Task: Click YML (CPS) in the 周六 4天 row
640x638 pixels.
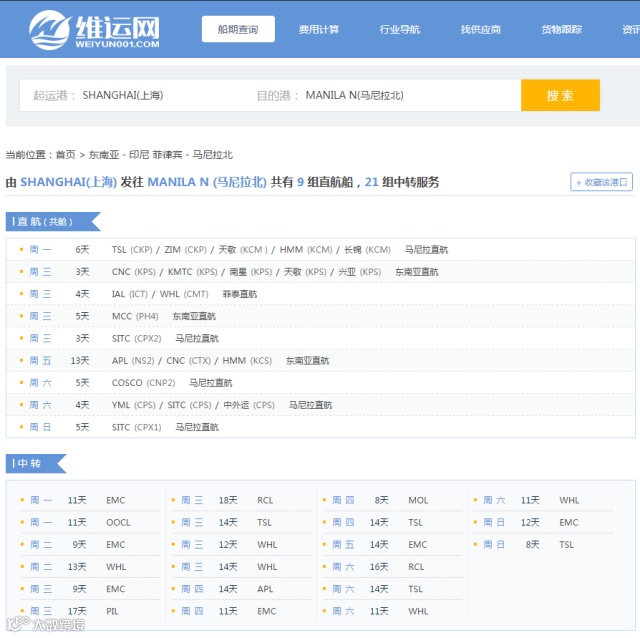Action: 133,405
